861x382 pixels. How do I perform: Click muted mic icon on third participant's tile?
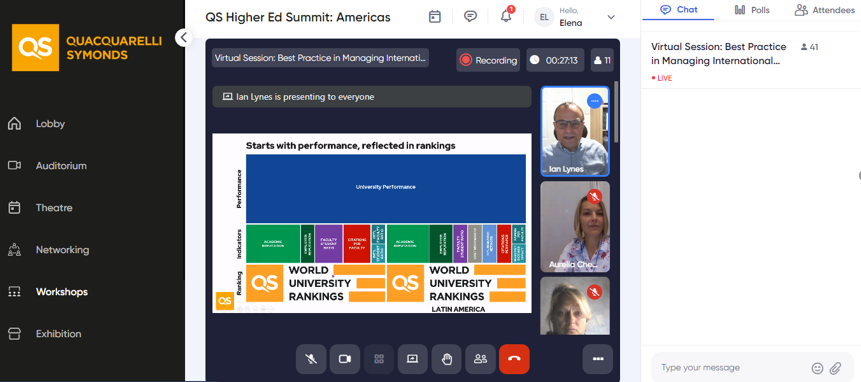pos(594,291)
